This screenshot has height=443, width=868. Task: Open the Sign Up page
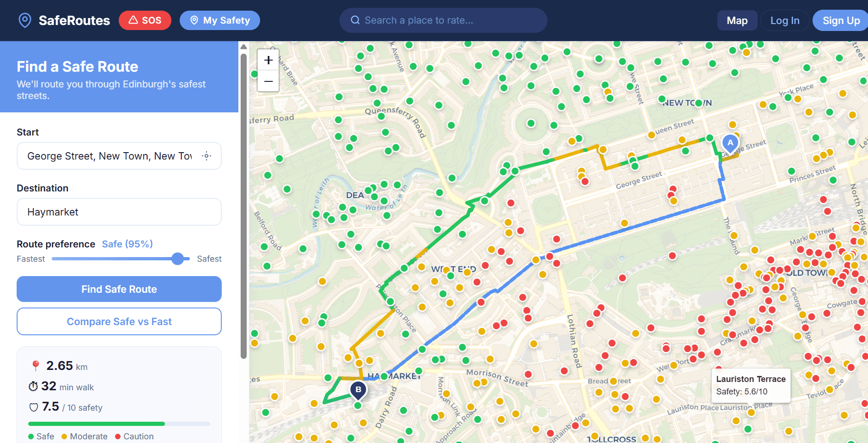pyautogui.click(x=841, y=20)
